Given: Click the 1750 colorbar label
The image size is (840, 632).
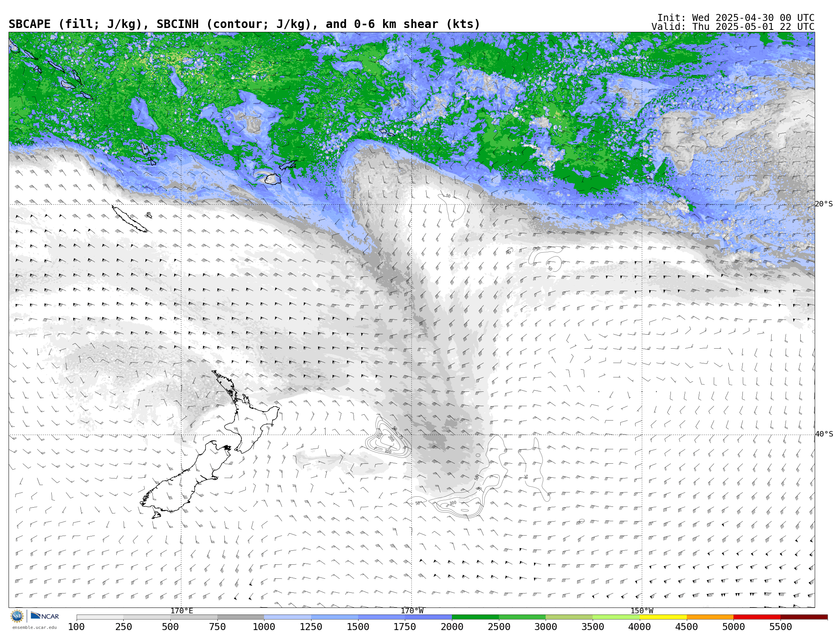Looking at the screenshot, I should [405, 627].
